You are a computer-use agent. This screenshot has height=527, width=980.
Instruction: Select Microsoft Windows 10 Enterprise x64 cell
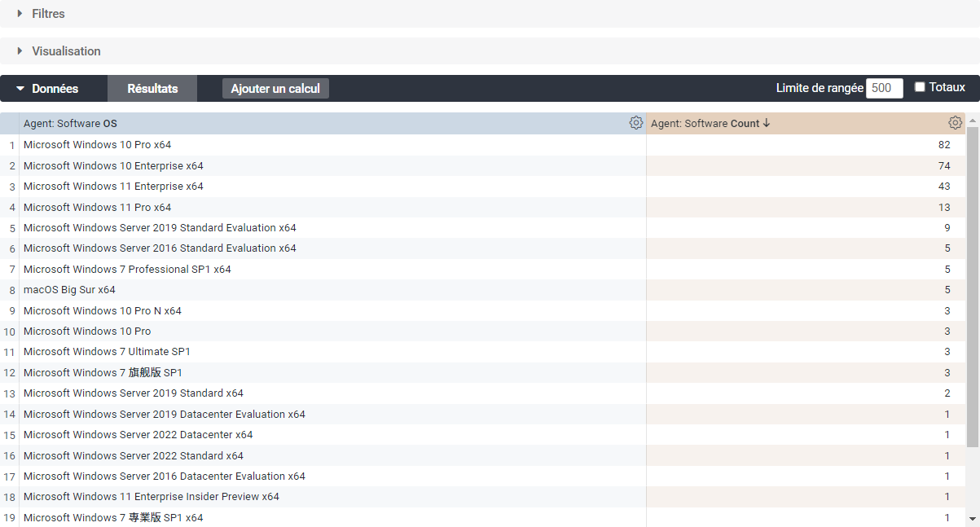click(332, 166)
